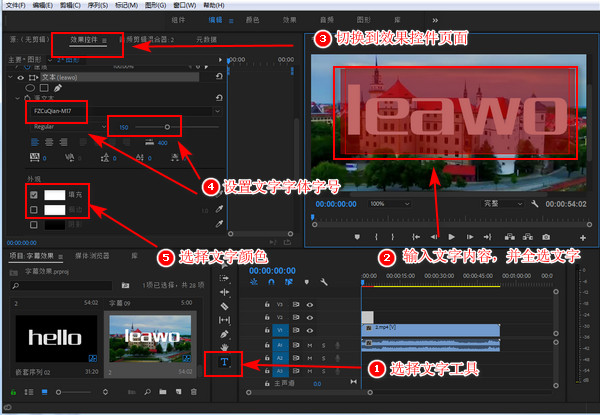The width and height of the screenshot is (600, 415).
Task: Select the Hand tool
Action: [224, 347]
